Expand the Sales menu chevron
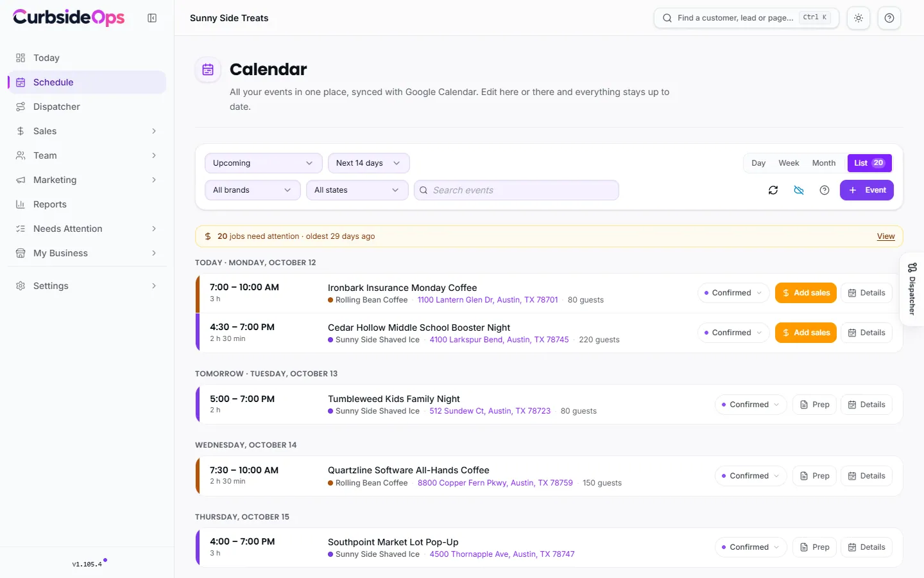This screenshot has height=578, width=924. [x=154, y=131]
